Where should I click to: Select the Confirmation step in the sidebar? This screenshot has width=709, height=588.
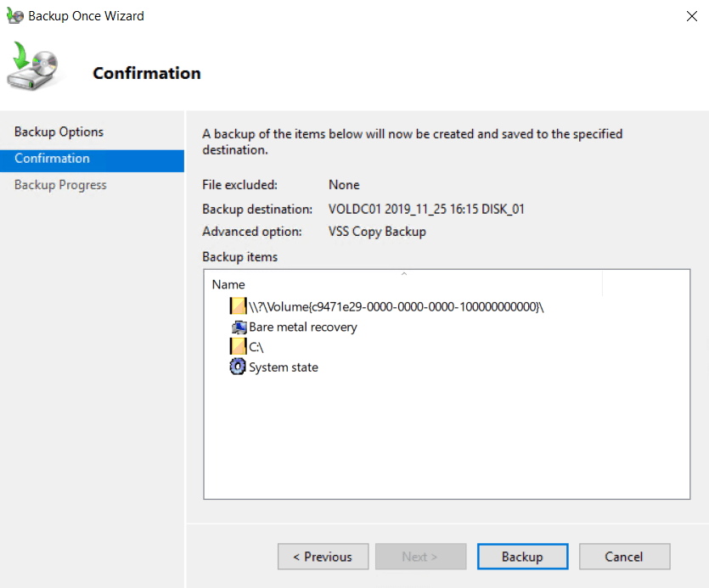click(x=52, y=159)
